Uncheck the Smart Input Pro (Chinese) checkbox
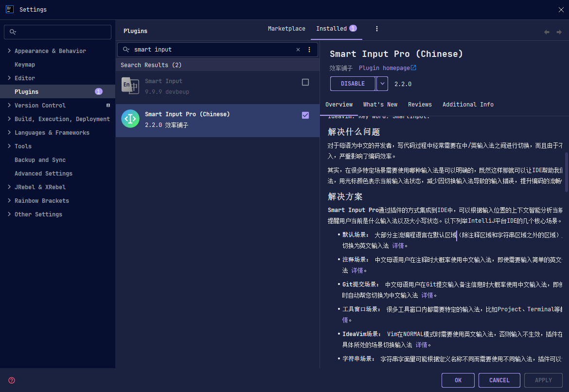The image size is (569, 392). click(305, 115)
